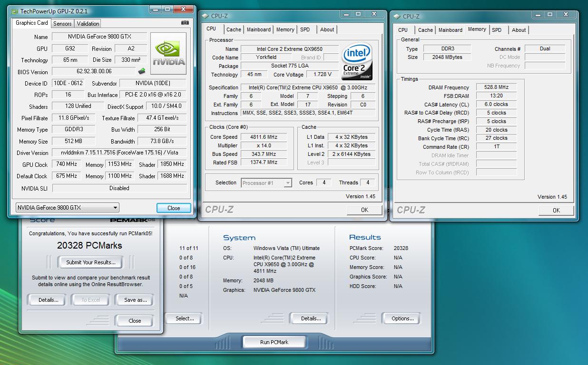
Task: Switch to Cache tab in right CPU-Z window
Action: coord(425,30)
